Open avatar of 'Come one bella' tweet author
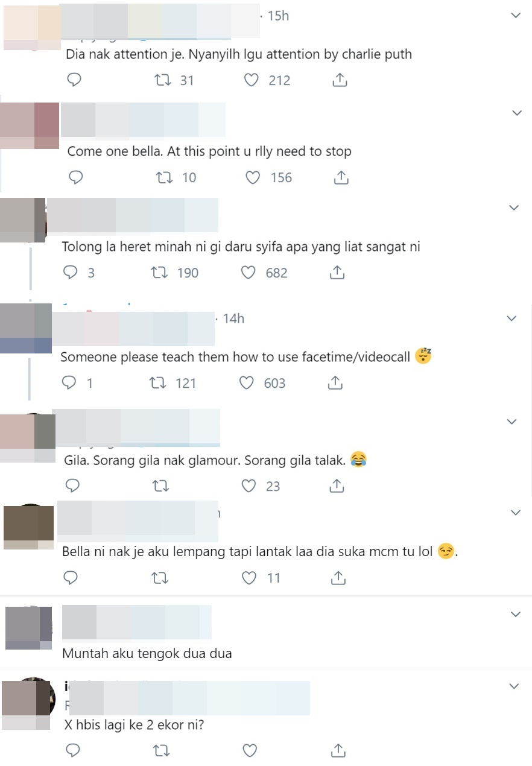 coord(30,125)
